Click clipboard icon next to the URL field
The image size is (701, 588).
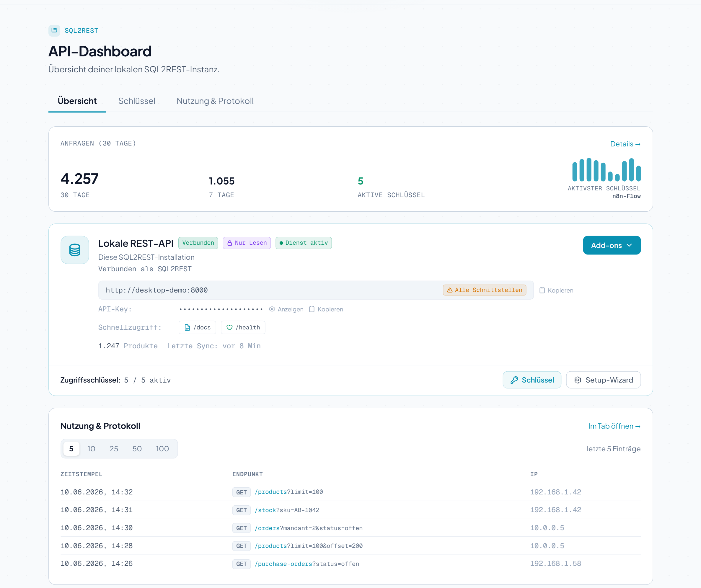click(x=542, y=290)
